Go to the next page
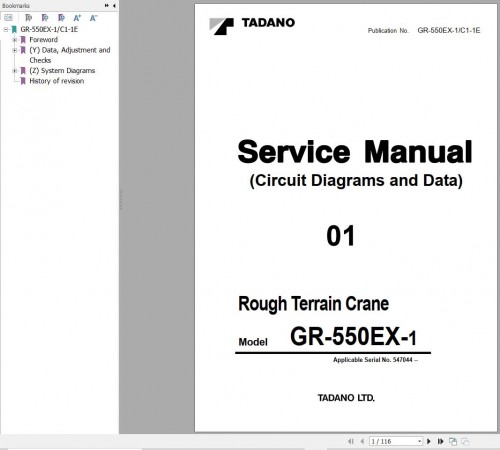The image size is (500, 450). coord(429,441)
